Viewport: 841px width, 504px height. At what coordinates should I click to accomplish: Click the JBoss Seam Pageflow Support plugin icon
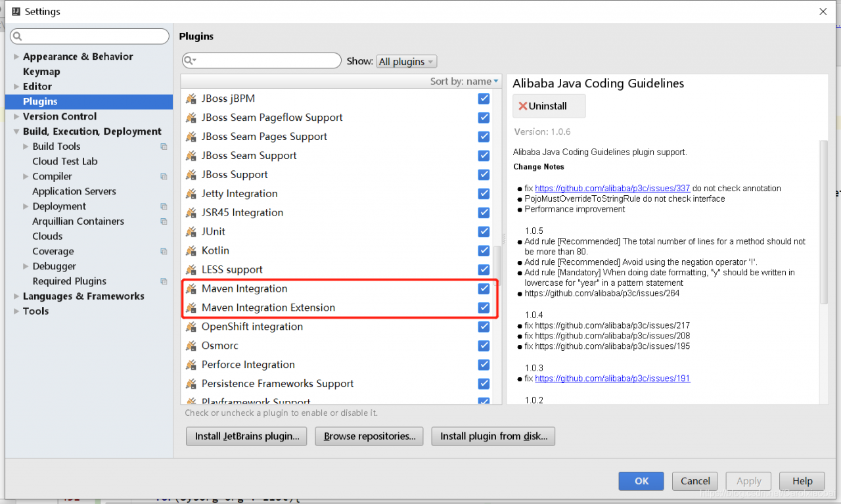click(191, 118)
